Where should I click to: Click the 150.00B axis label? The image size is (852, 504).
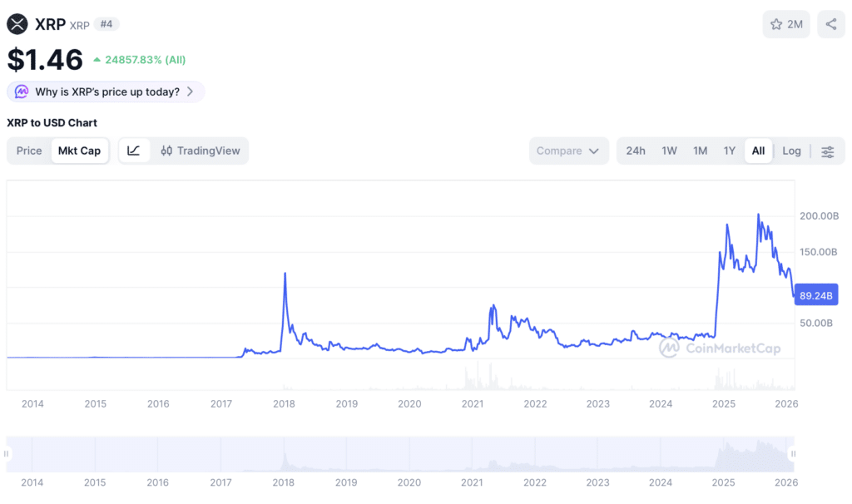point(819,251)
